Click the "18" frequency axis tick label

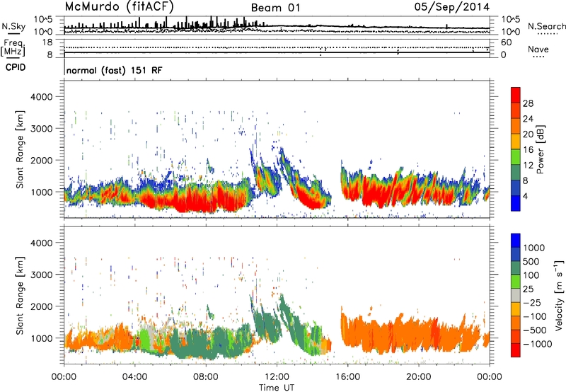pyautogui.click(x=47, y=42)
